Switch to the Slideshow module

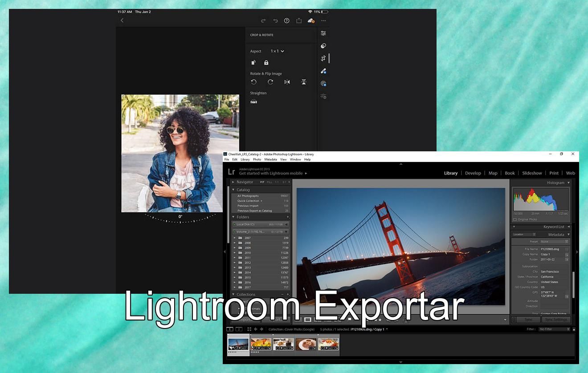click(532, 173)
